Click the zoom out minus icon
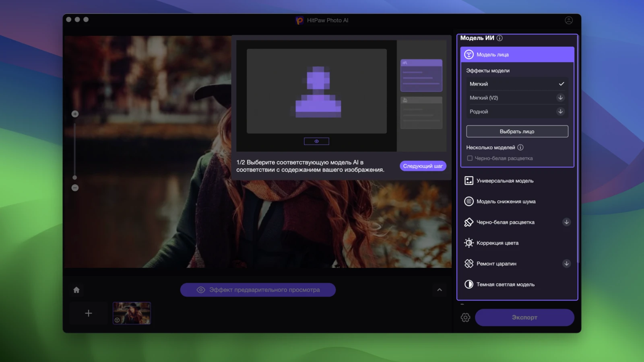The width and height of the screenshot is (644, 362). tap(75, 188)
